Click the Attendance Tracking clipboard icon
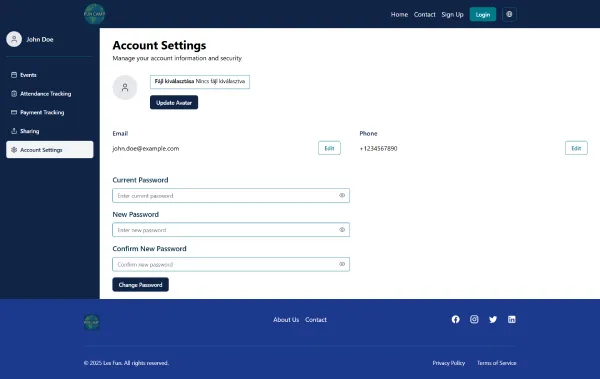This screenshot has height=379, width=600. pyautogui.click(x=14, y=94)
